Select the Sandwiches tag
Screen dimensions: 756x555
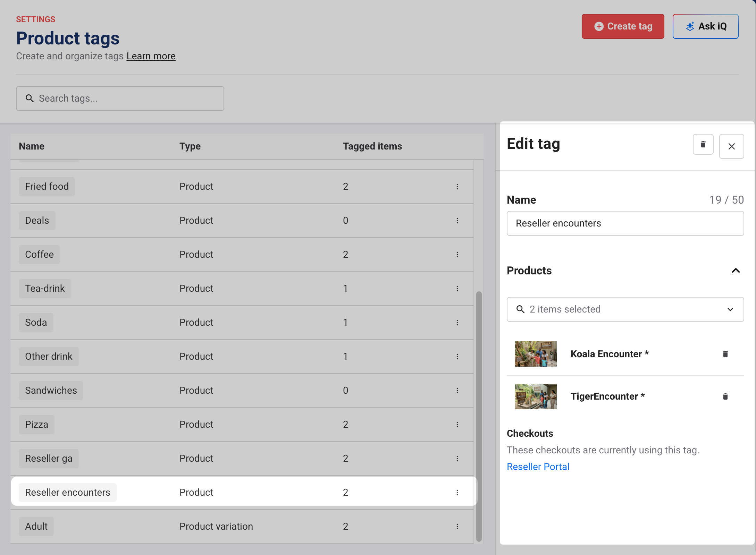coord(51,391)
